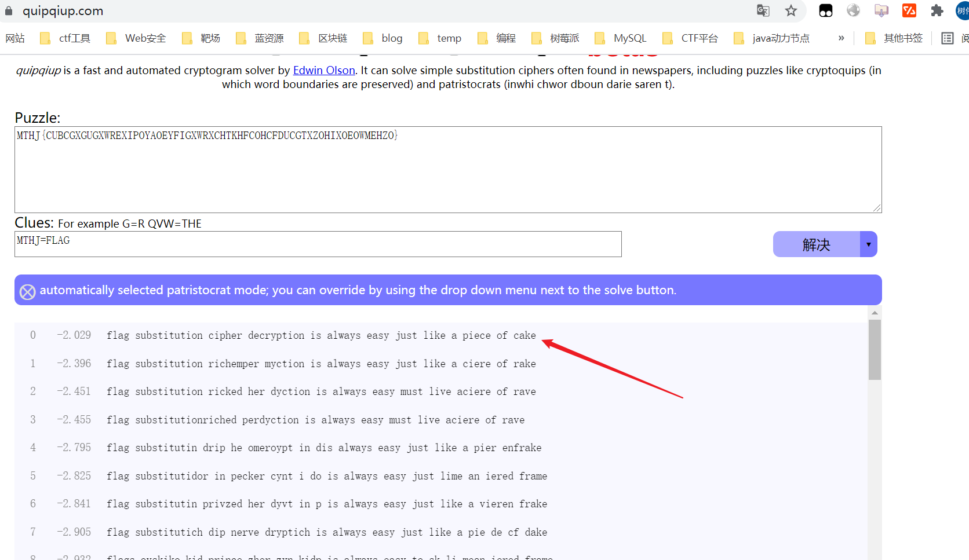This screenshot has height=560, width=969.
Task: Expand solve mode dropdown arrow next to 解决
Action: 868,244
